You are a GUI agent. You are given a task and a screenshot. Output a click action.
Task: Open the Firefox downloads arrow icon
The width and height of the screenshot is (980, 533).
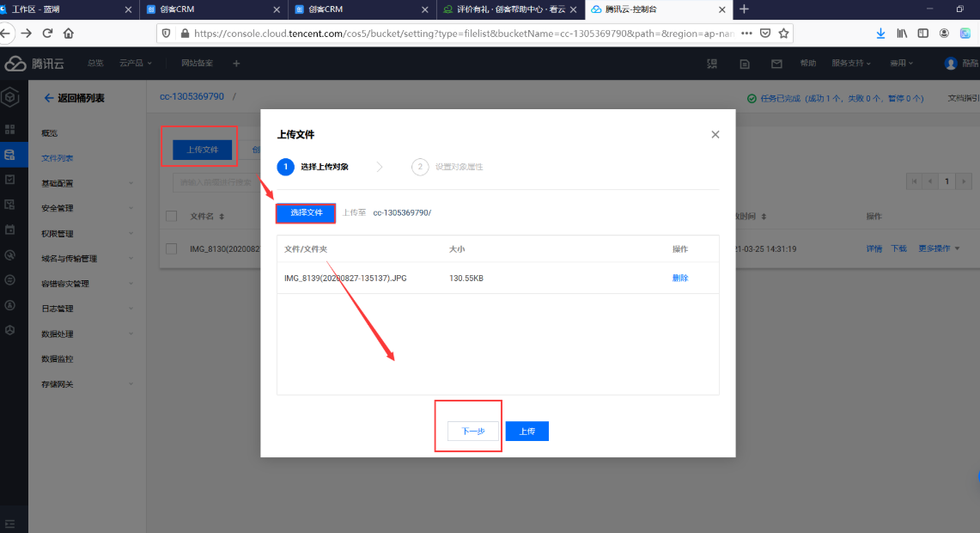[x=880, y=33]
